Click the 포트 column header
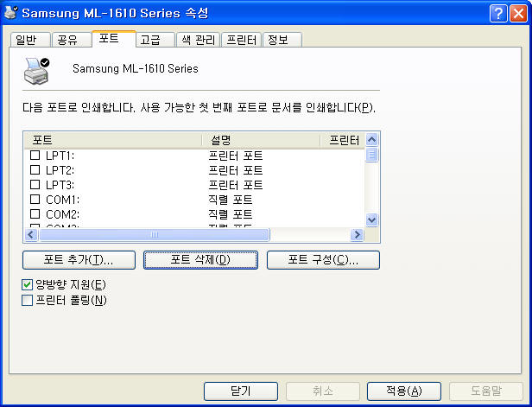The width and height of the screenshot is (532, 407). point(113,140)
